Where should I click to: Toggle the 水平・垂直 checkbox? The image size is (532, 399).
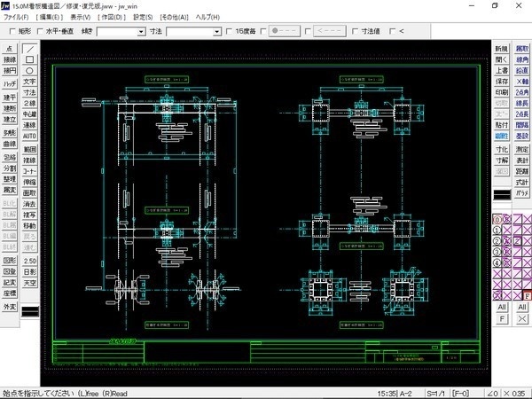tap(40, 31)
